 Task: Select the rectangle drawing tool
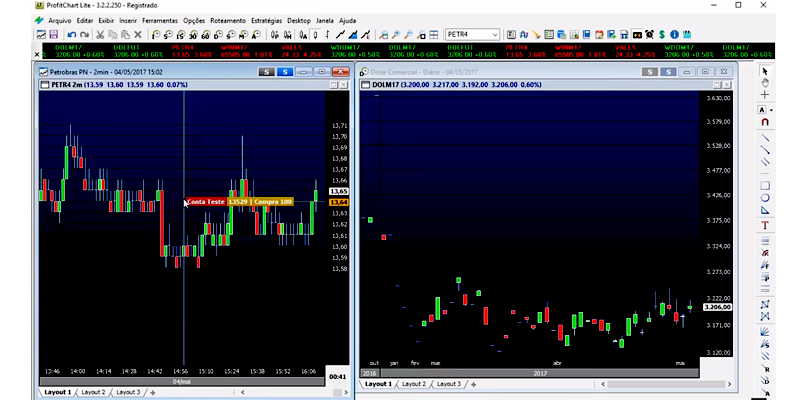[765, 186]
